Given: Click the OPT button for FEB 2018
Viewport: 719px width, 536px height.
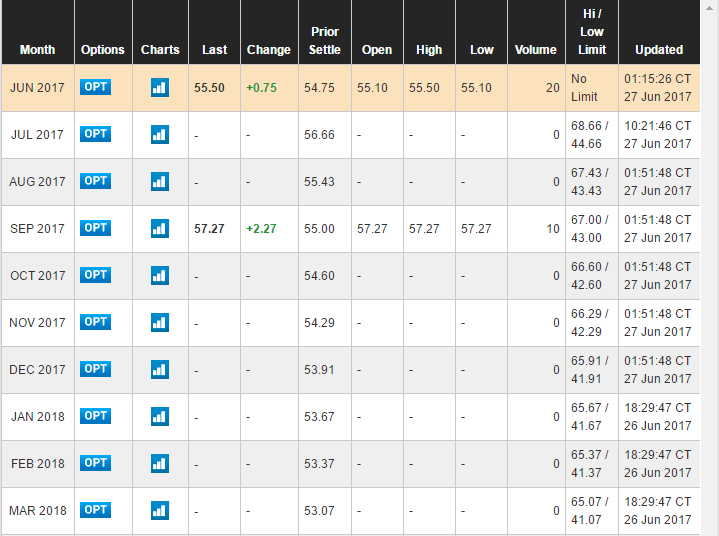Looking at the screenshot, I should point(95,463).
